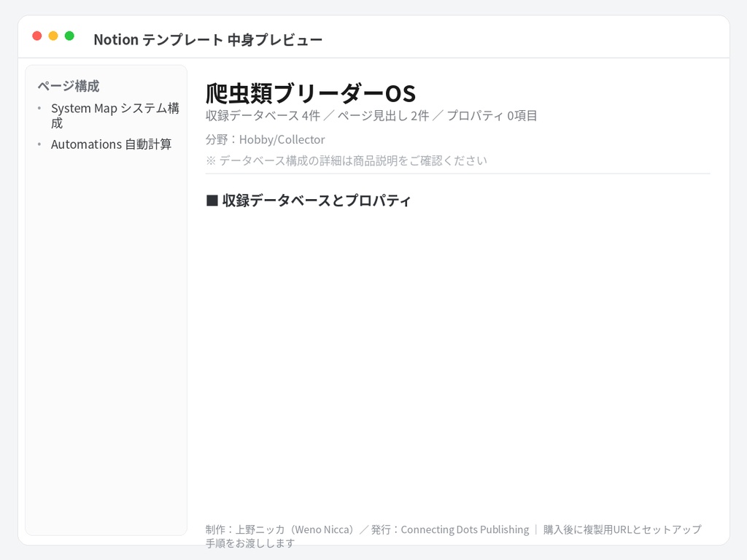
Task: Click the ページ構成 sidebar heading
Action: [69, 86]
